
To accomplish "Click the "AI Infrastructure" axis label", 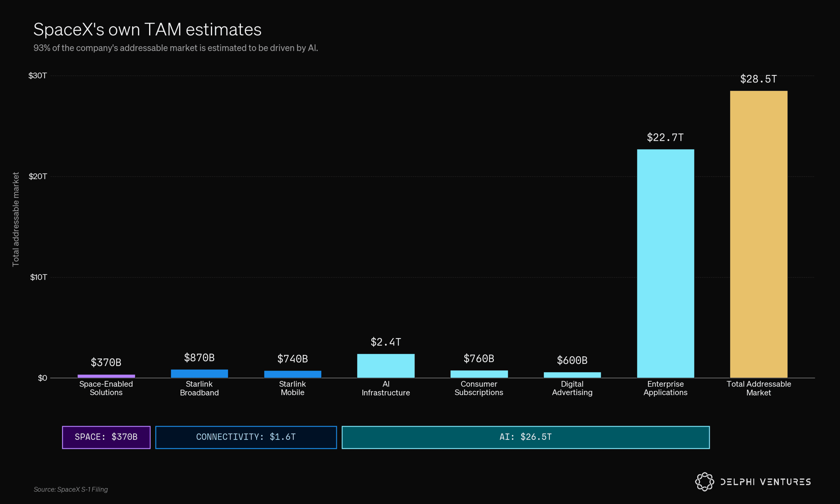I will (386, 388).
